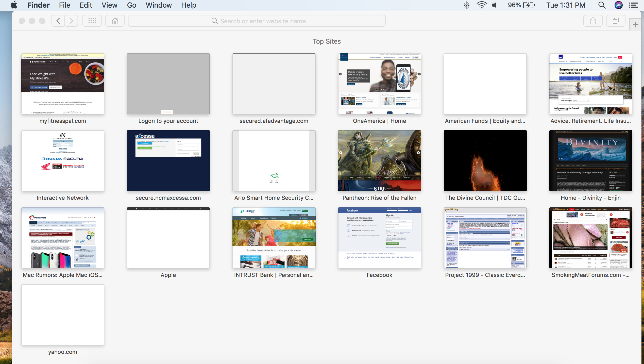Open Spotlight search in menu bar

point(602,5)
